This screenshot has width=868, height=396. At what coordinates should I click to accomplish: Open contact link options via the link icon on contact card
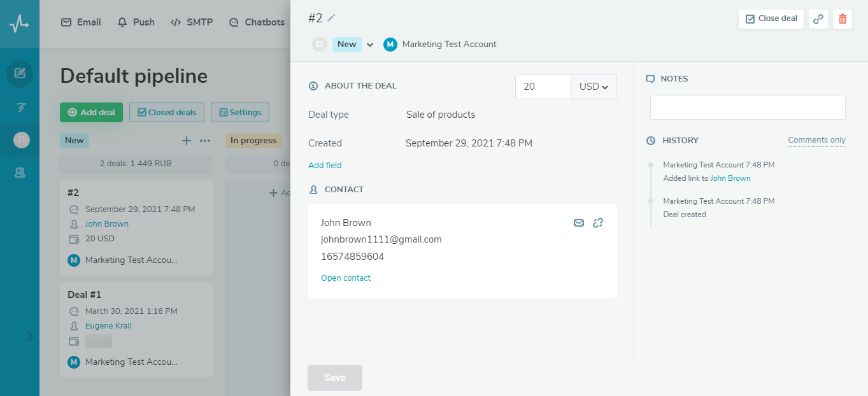pyautogui.click(x=597, y=223)
